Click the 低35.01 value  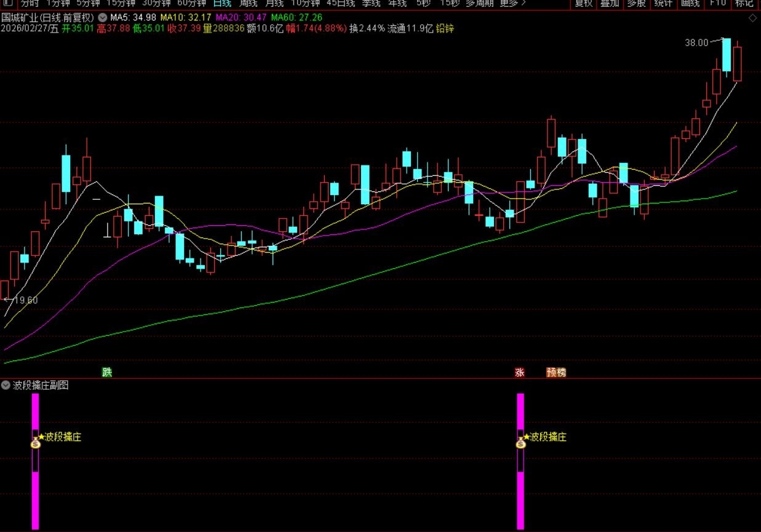[149, 28]
